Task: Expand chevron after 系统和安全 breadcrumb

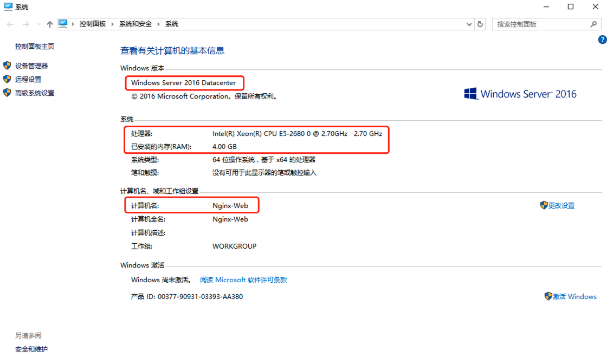Action: (x=158, y=24)
